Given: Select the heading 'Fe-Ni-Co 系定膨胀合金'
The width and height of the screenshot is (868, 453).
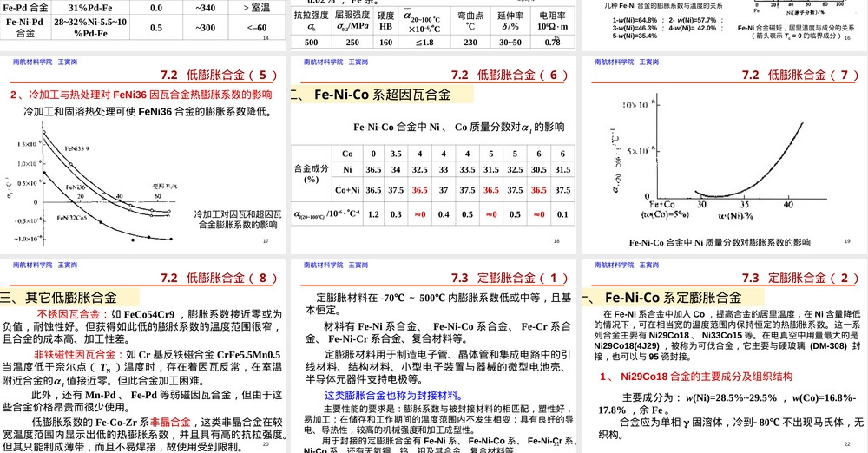Looking at the screenshot, I should [x=674, y=298].
